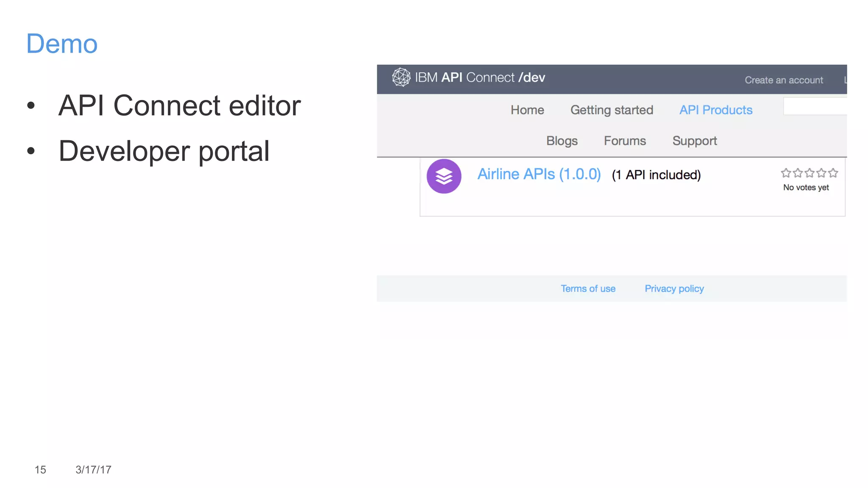Click the 'Developer portal' bullet

(164, 151)
